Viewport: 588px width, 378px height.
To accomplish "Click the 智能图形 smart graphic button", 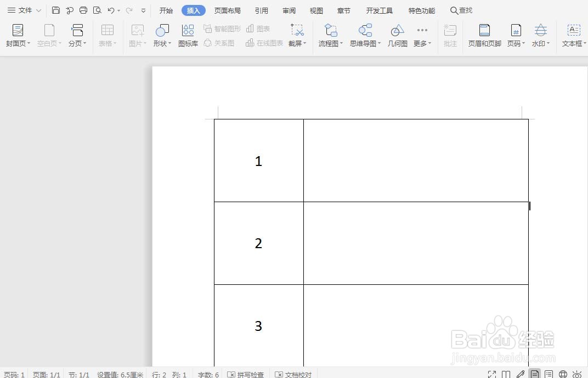I will pyautogui.click(x=222, y=29).
